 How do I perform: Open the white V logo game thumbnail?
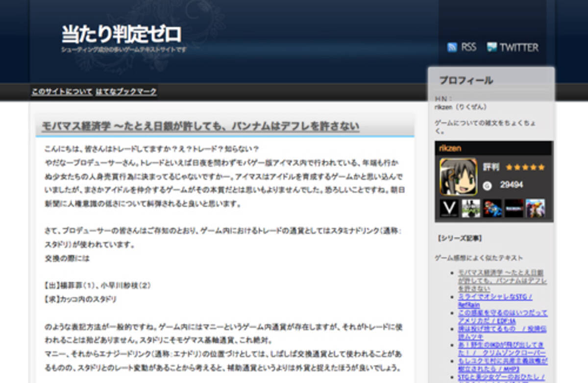448,208
